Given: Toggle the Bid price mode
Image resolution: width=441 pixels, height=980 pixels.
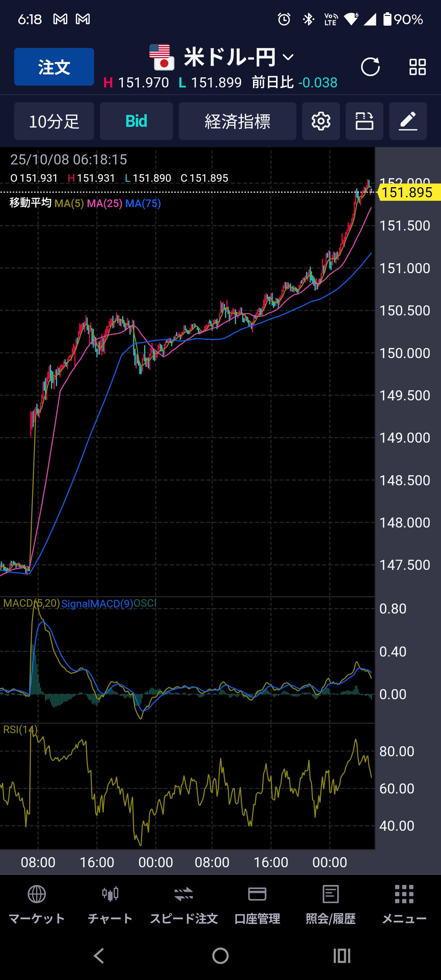Looking at the screenshot, I should (136, 121).
